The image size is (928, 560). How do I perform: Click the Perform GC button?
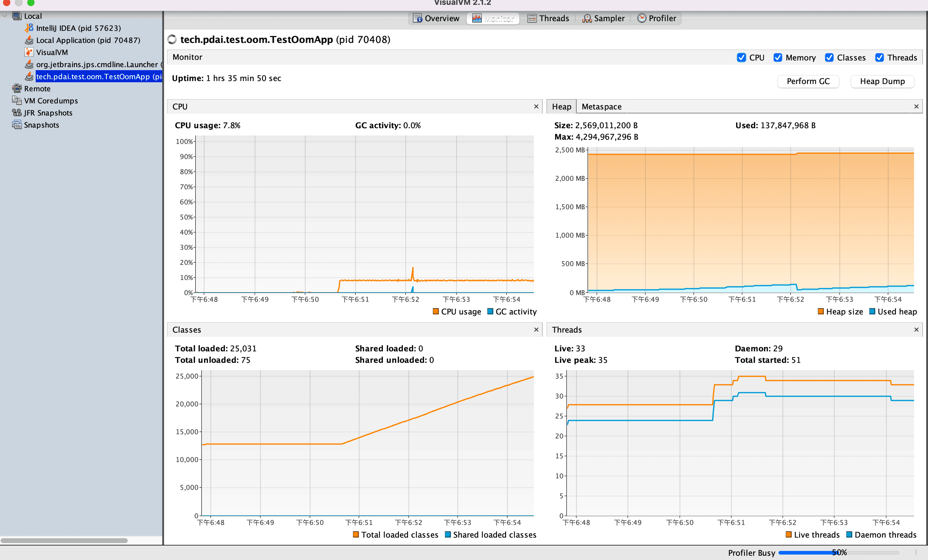click(x=808, y=81)
